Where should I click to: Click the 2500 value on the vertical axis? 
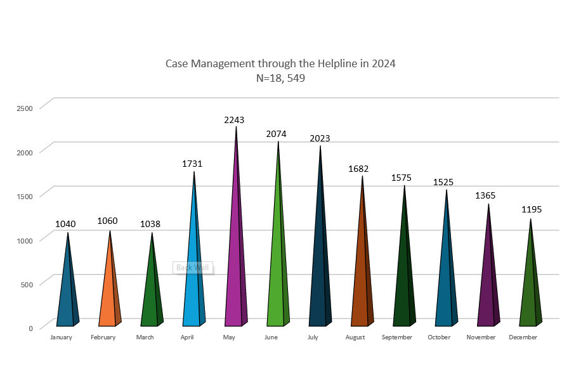(x=25, y=108)
